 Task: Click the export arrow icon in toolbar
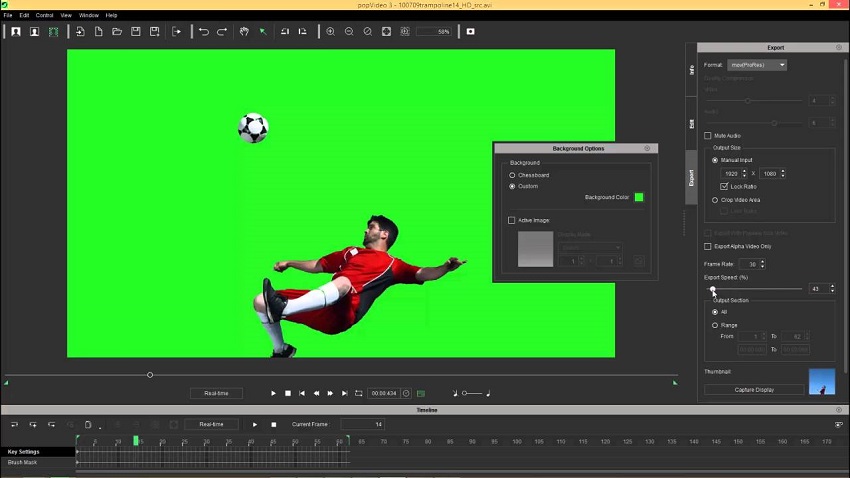pos(176,32)
